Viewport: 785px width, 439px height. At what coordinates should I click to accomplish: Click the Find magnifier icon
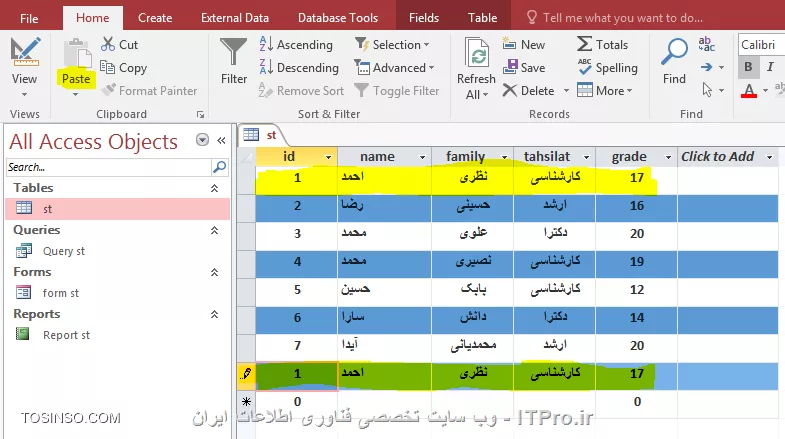pos(674,52)
